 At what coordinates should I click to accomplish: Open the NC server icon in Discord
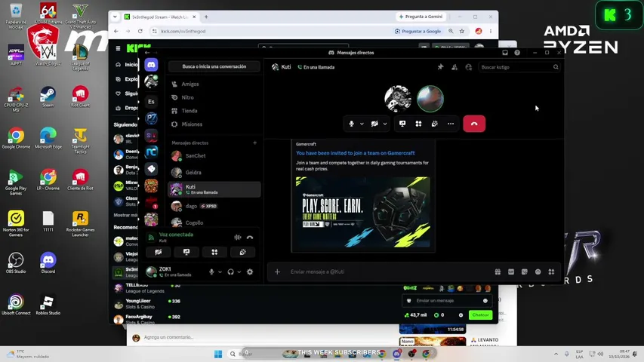pyautogui.click(x=151, y=152)
